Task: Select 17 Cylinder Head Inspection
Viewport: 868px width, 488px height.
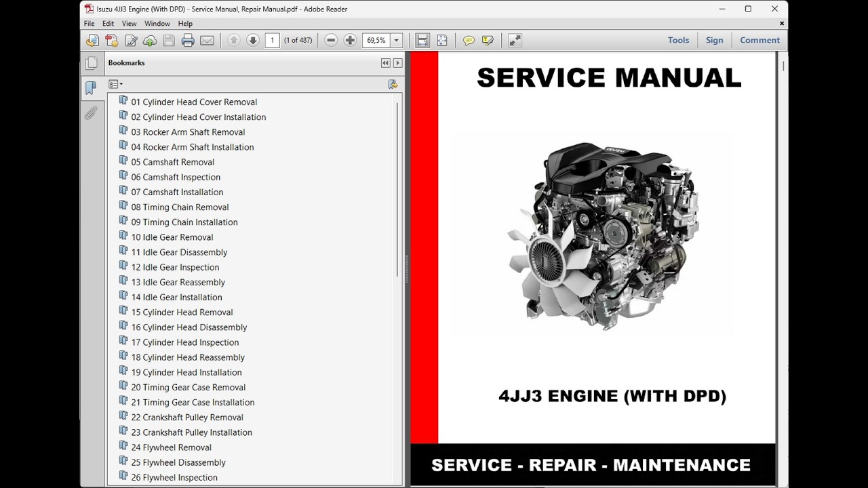Action: click(x=185, y=342)
